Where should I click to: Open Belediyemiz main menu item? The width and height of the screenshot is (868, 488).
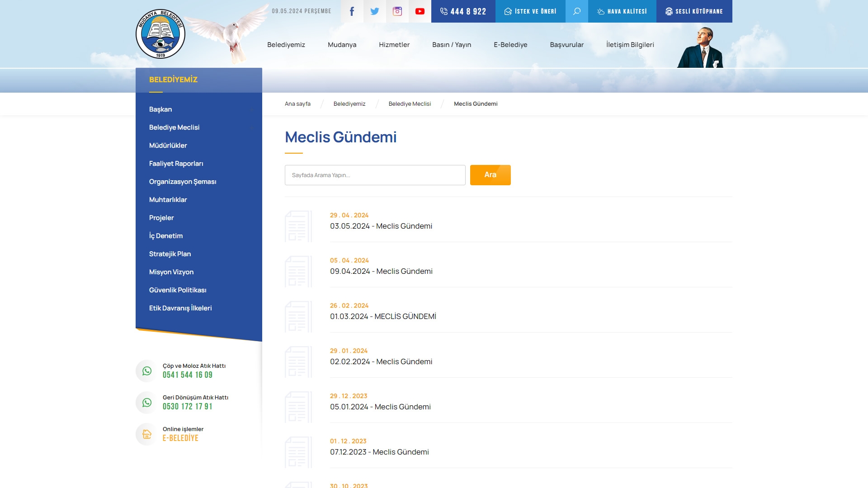click(286, 45)
